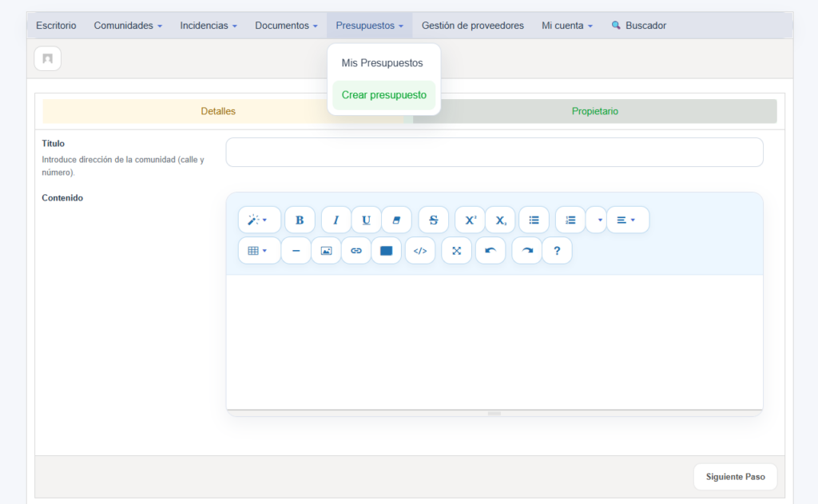Viewport: 818px width, 504px height.
Task: Apply underline formatting
Action: [x=366, y=220]
